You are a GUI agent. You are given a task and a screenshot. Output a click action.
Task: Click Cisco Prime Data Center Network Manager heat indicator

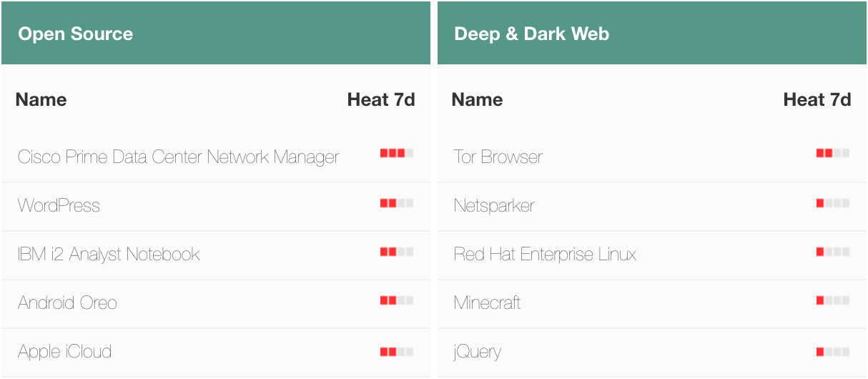pyautogui.click(x=397, y=153)
